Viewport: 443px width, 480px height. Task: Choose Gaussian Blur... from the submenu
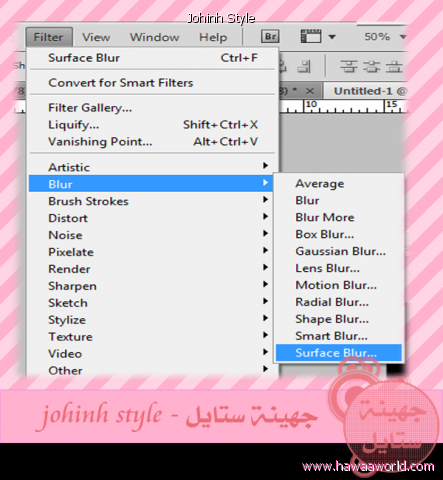click(339, 251)
